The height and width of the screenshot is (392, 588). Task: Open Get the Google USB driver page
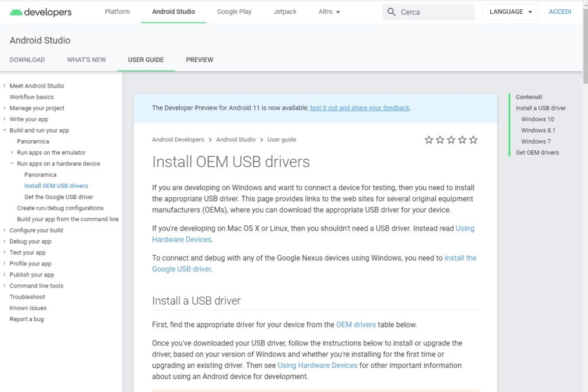[59, 197]
